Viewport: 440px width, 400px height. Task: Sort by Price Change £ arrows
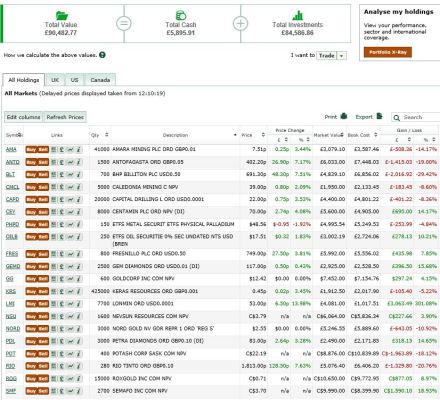click(x=286, y=140)
